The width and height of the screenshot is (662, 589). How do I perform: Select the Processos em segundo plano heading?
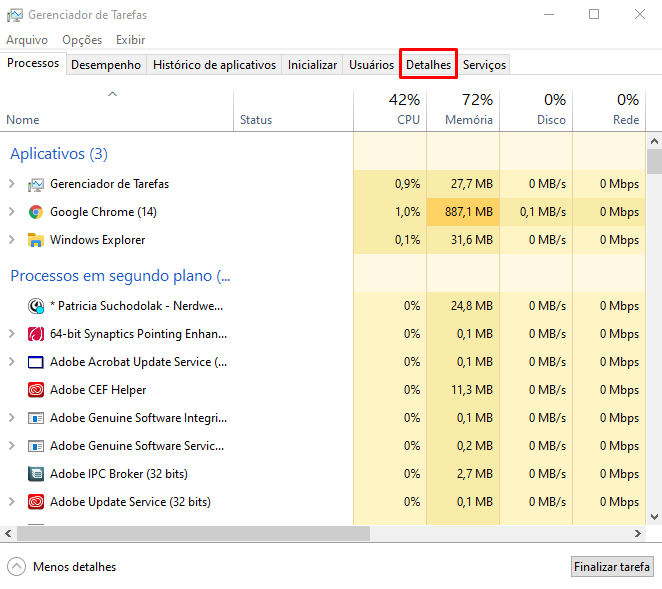pyautogui.click(x=120, y=276)
